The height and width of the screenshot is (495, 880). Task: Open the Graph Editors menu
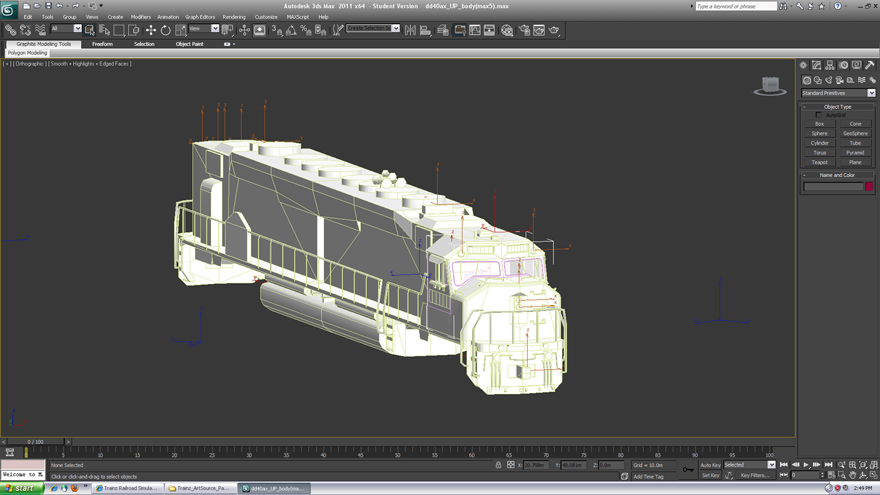[200, 17]
